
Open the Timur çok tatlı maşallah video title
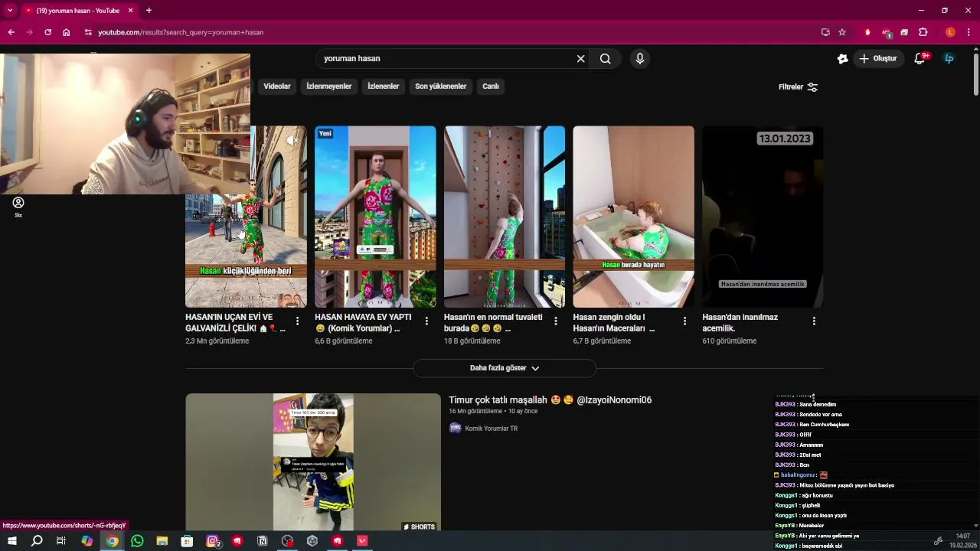point(550,400)
